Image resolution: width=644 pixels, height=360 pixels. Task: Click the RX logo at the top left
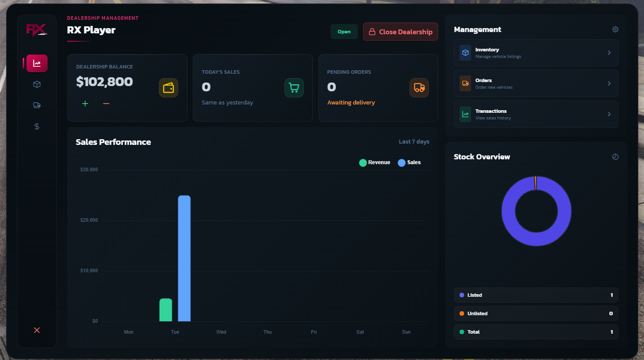[x=36, y=29]
